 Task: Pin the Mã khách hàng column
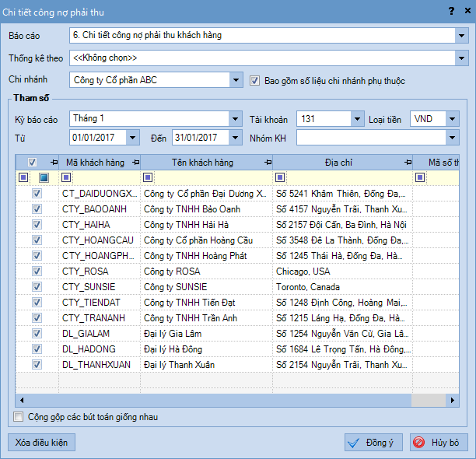coord(135,162)
